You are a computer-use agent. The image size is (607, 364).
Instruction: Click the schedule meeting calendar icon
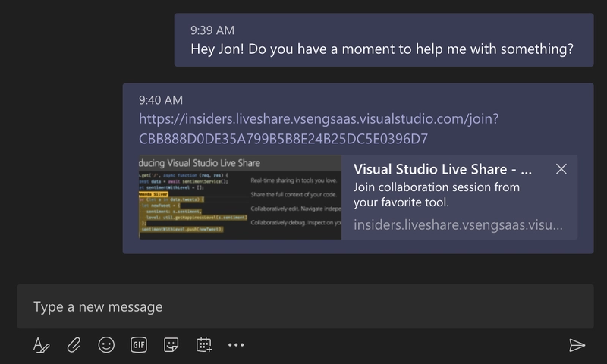[203, 344]
